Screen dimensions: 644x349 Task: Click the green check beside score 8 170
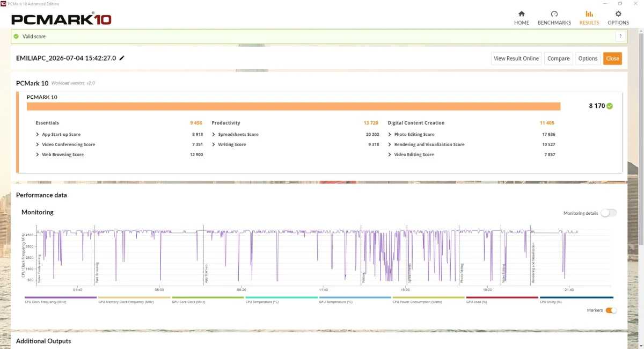pos(610,106)
